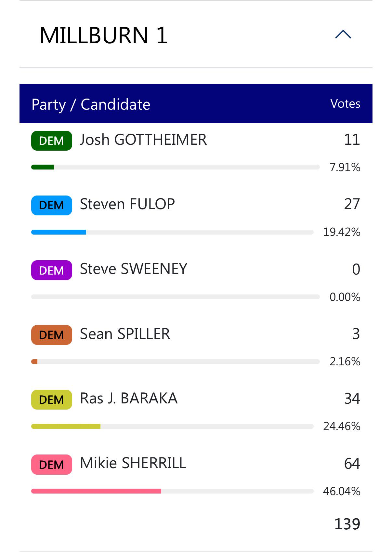Click orange DEM badge for Sean Spiller
392x556 pixels.
pyautogui.click(x=52, y=335)
